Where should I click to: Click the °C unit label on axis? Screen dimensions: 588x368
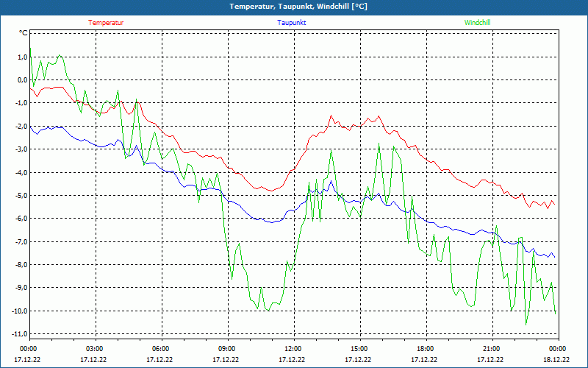point(24,33)
